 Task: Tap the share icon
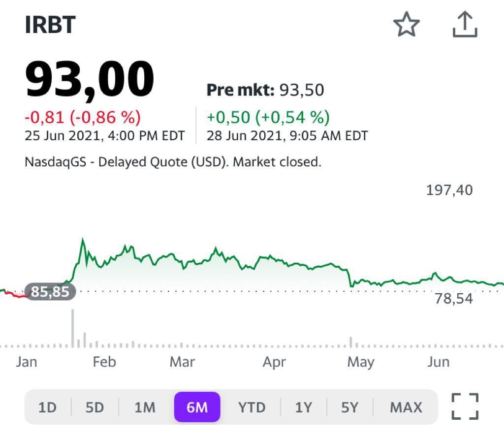coord(465,25)
